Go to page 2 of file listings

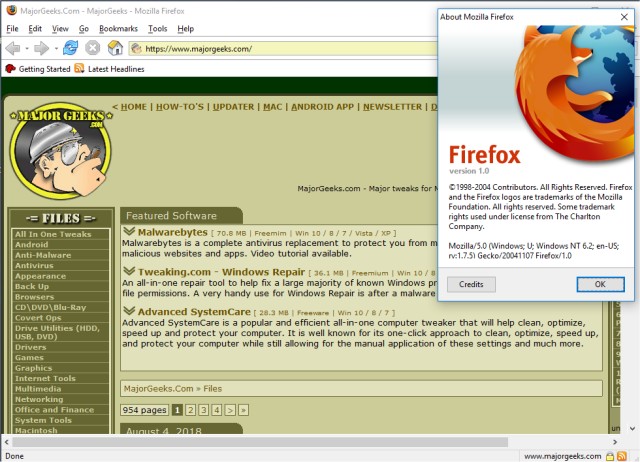(191, 410)
